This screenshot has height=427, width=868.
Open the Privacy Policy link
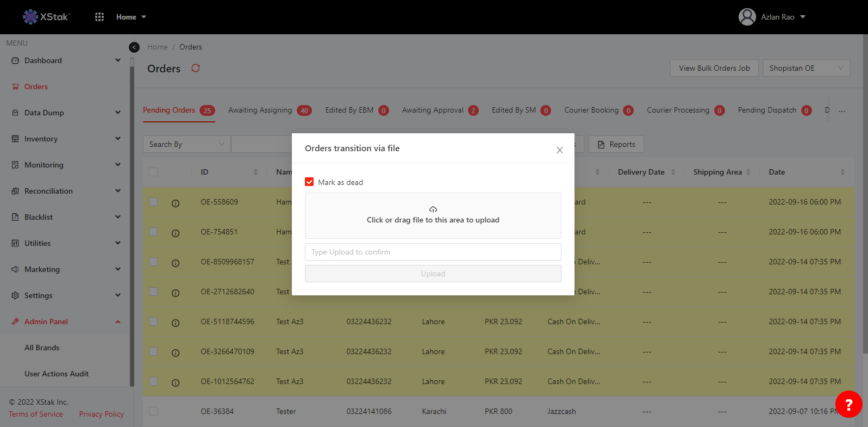[x=102, y=414]
